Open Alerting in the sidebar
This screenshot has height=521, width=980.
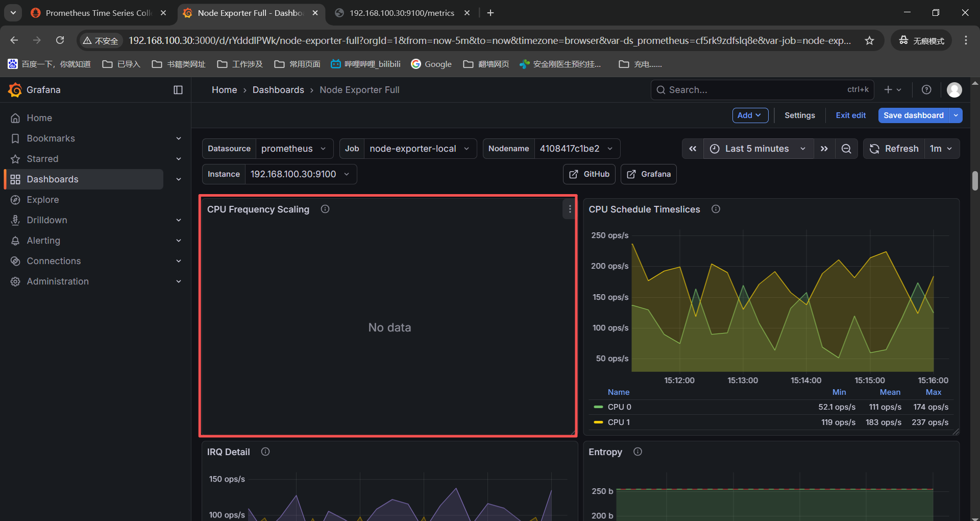[x=43, y=241]
